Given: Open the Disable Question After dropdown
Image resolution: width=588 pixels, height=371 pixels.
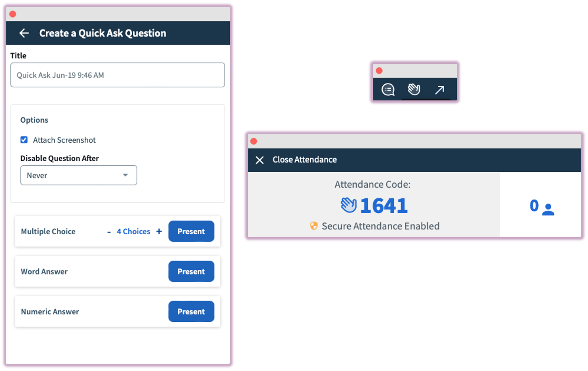Looking at the screenshot, I should pos(78,175).
